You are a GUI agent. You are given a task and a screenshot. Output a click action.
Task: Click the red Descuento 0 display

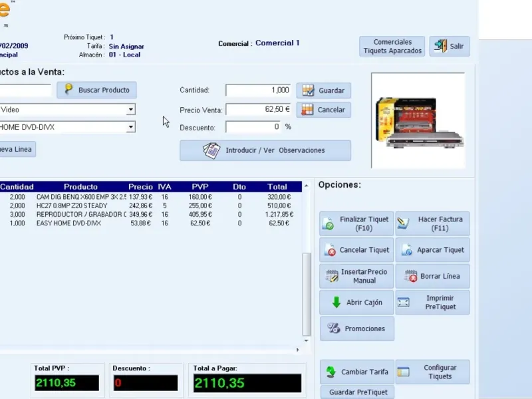(146, 383)
